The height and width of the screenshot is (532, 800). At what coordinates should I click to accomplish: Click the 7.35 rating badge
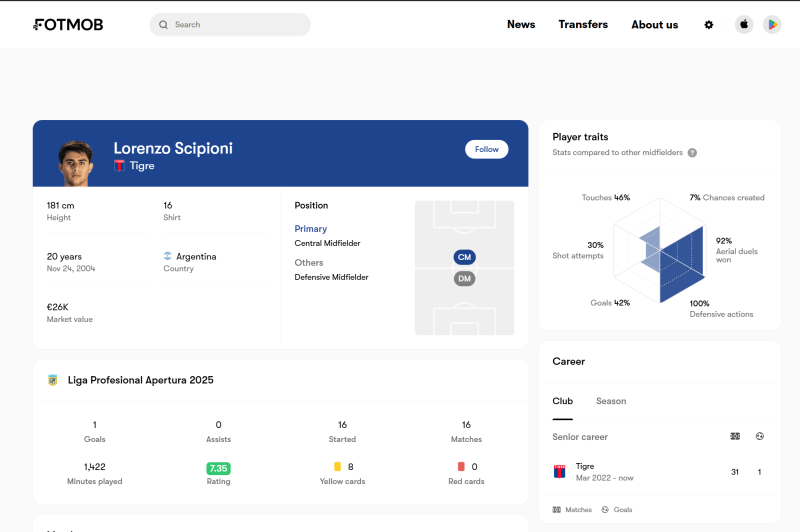[218, 468]
